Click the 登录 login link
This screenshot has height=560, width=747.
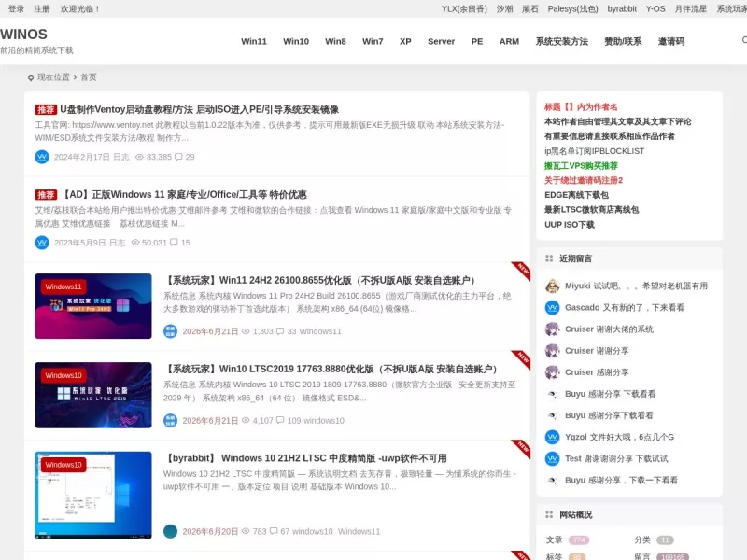16,8
